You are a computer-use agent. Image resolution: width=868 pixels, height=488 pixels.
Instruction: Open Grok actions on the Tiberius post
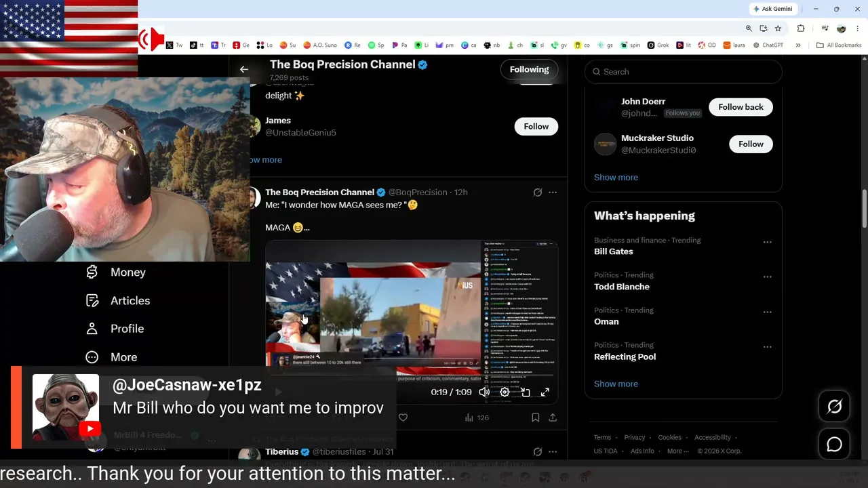click(x=538, y=451)
